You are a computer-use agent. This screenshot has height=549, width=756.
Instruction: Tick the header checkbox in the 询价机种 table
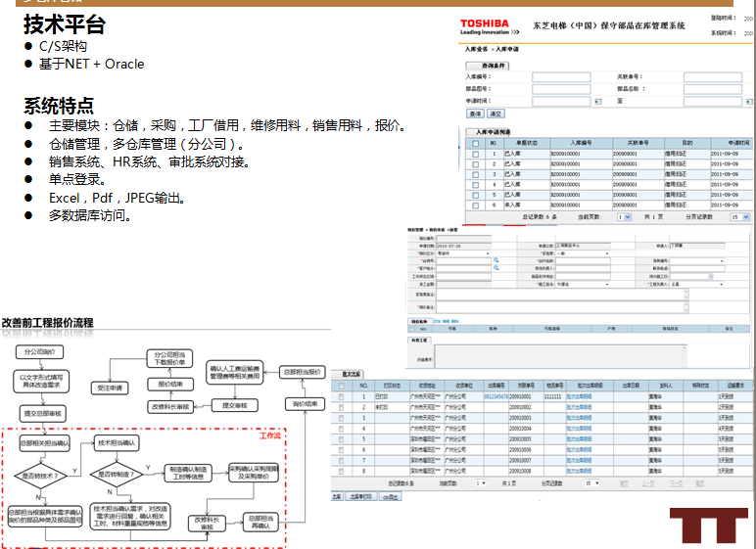pos(411,329)
